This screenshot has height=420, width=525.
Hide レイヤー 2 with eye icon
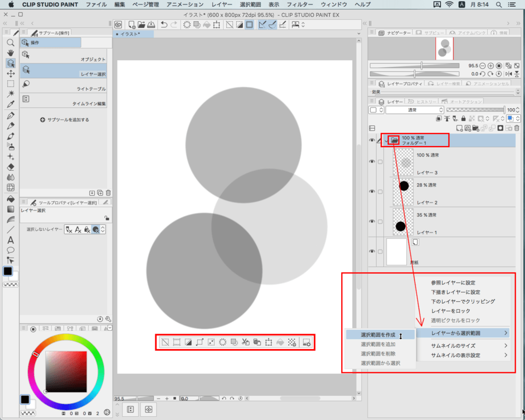(x=372, y=191)
